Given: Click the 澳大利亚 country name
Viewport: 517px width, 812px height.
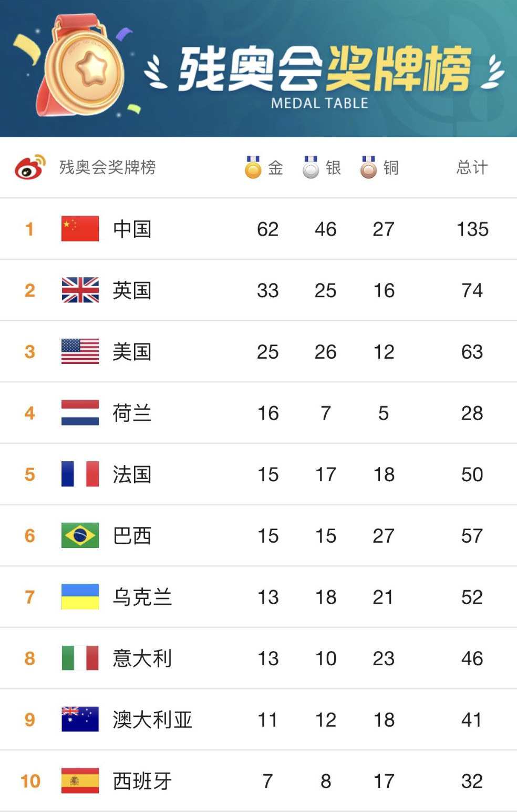Looking at the screenshot, I should 152,720.
